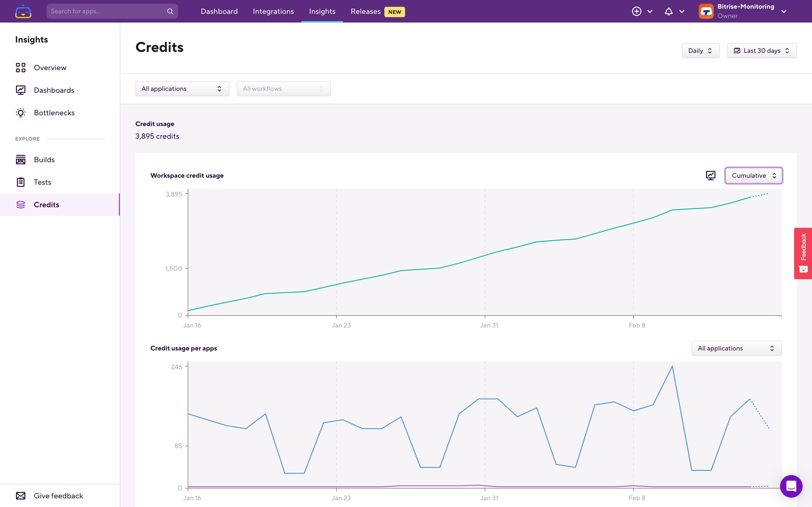Open the Releases tab
The height and width of the screenshot is (507, 812).
point(365,12)
